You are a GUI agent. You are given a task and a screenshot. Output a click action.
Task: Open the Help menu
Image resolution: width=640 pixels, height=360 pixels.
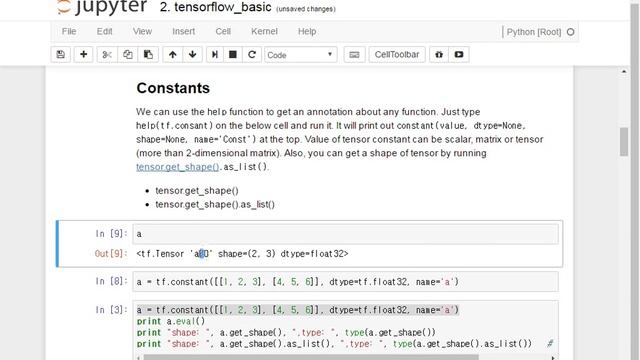[x=307, y=31]
